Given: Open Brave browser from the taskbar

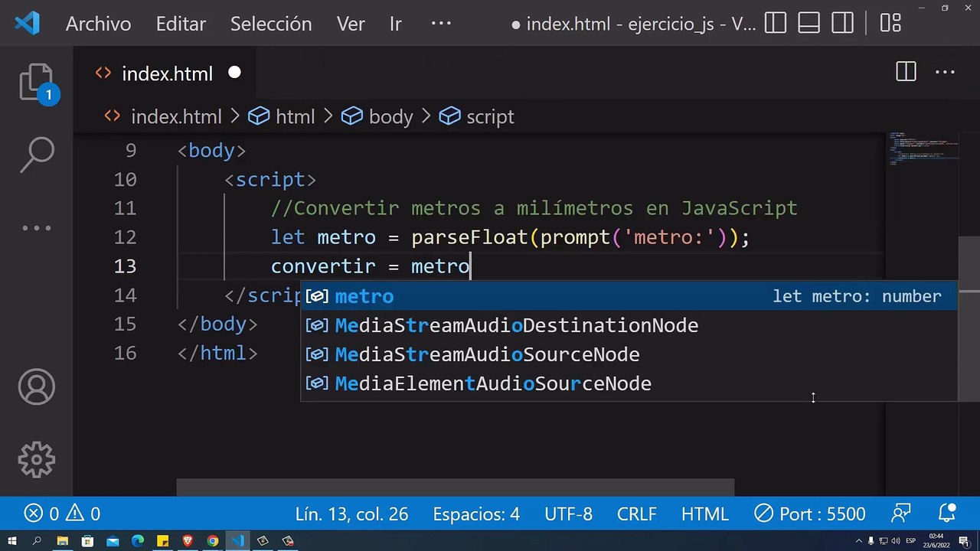Looking at the screenshot, I should (x=188, y=541).
